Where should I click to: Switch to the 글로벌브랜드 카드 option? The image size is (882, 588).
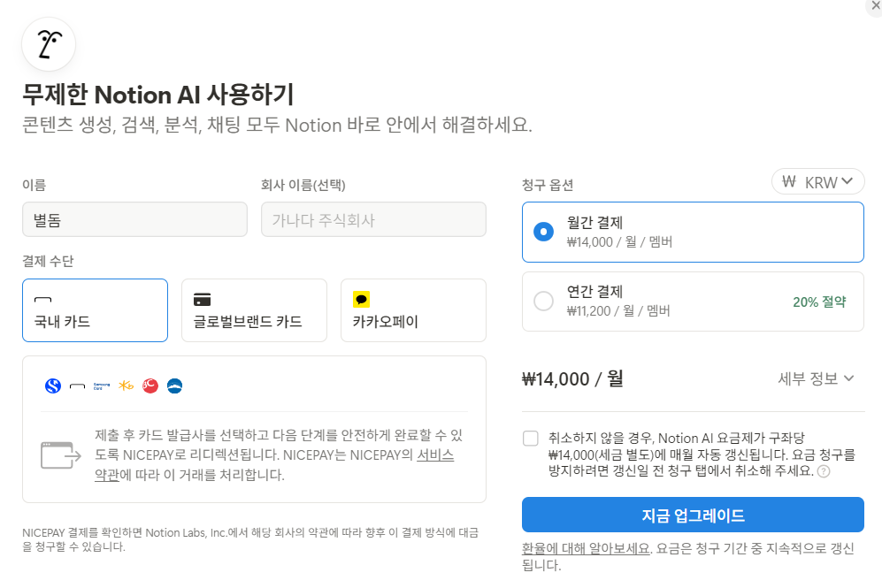click(254, 310)
